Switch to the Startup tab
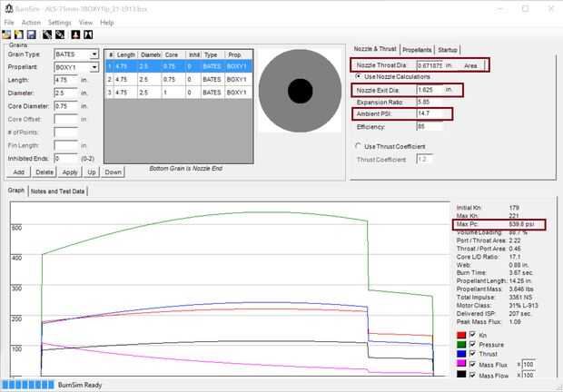563x392 pixels. click(x=448, y=50)
